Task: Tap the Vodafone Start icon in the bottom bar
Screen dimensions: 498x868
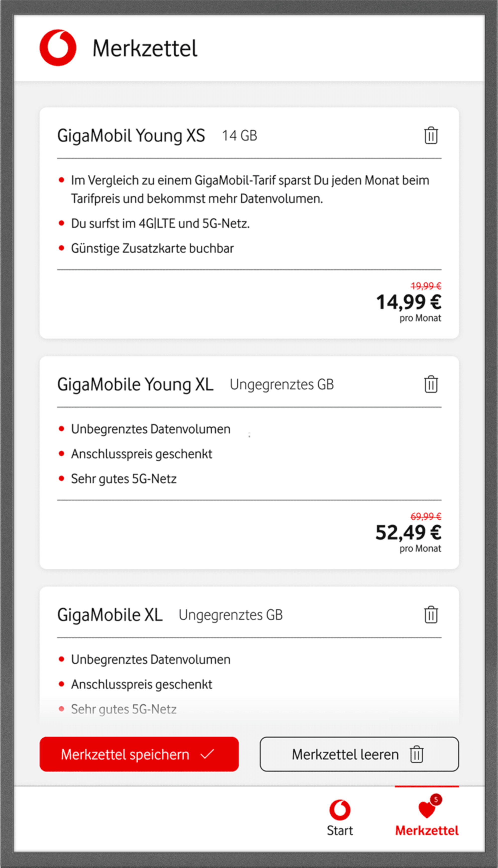Action: coord(340,810)
